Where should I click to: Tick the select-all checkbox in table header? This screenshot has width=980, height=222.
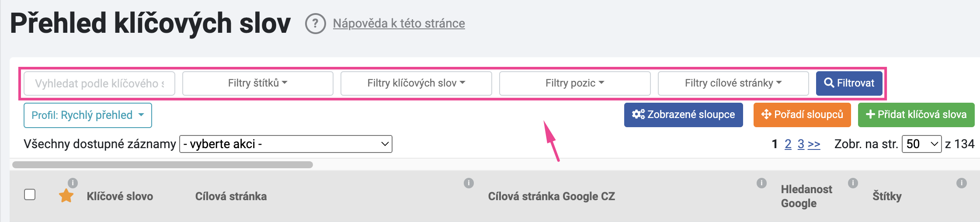pos(30,194)
